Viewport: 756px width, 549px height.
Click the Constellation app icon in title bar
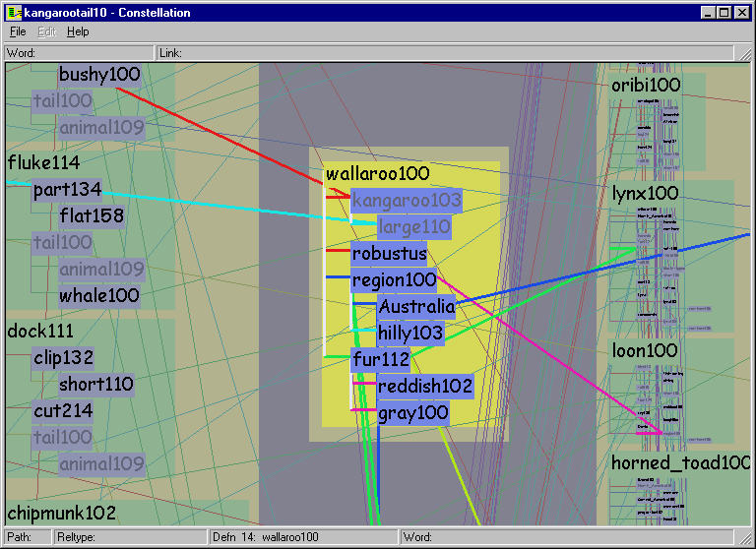tap(12, 13)
